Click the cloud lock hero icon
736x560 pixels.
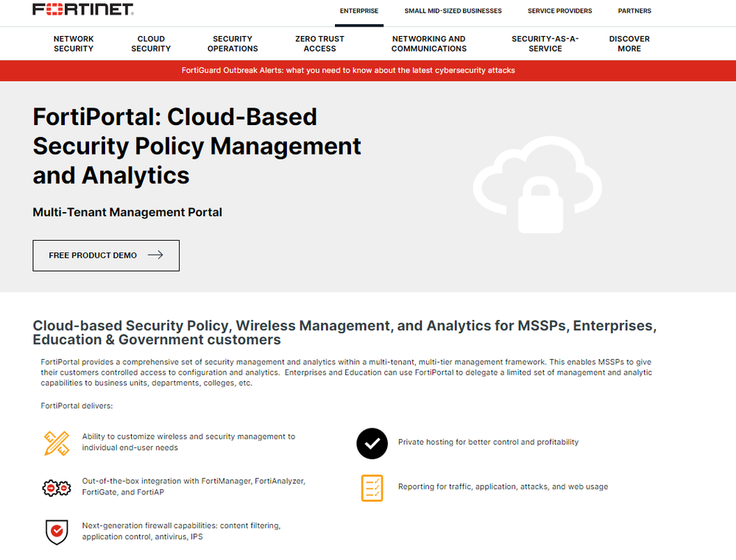click(537, 185)
